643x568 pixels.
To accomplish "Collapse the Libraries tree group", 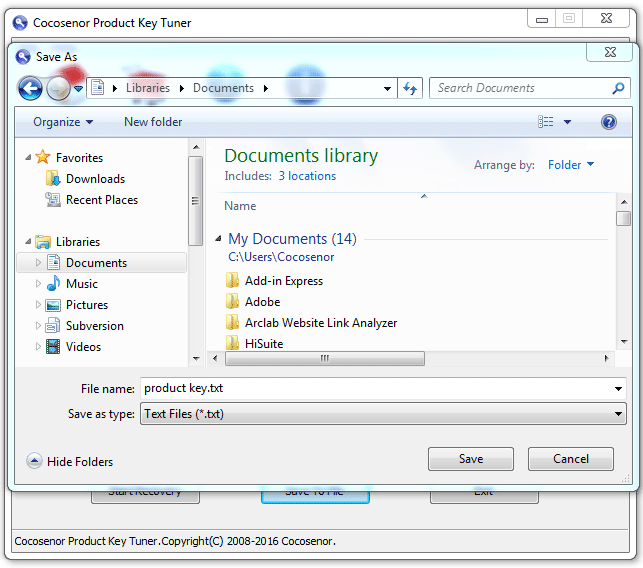I will pyautogui.click(x=28, y=242).
